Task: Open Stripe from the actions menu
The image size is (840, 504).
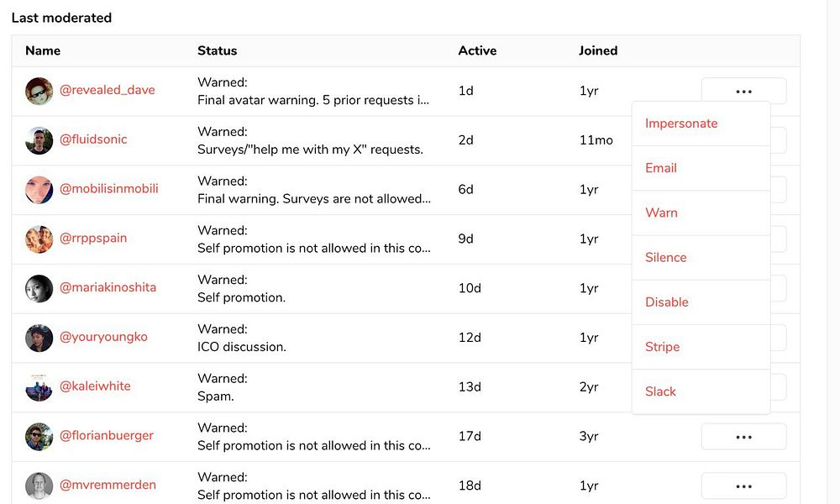Action: (662, 346)
